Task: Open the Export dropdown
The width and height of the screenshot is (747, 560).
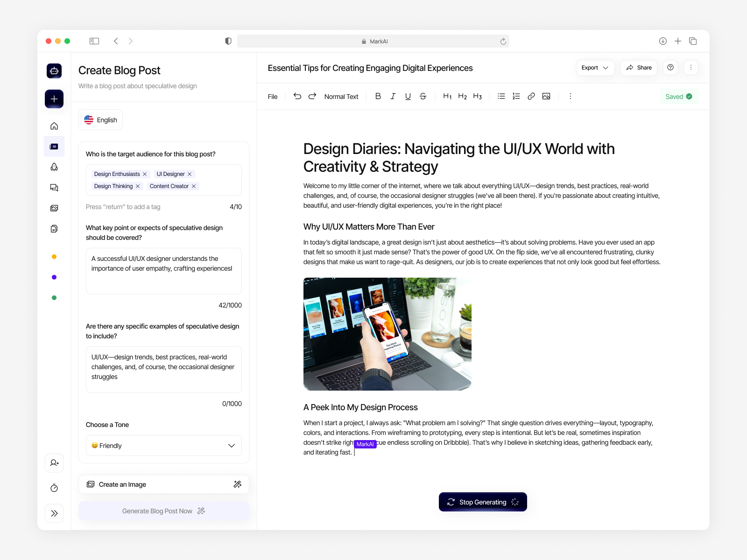Action: pyautogui.click(x=595, y=68)
